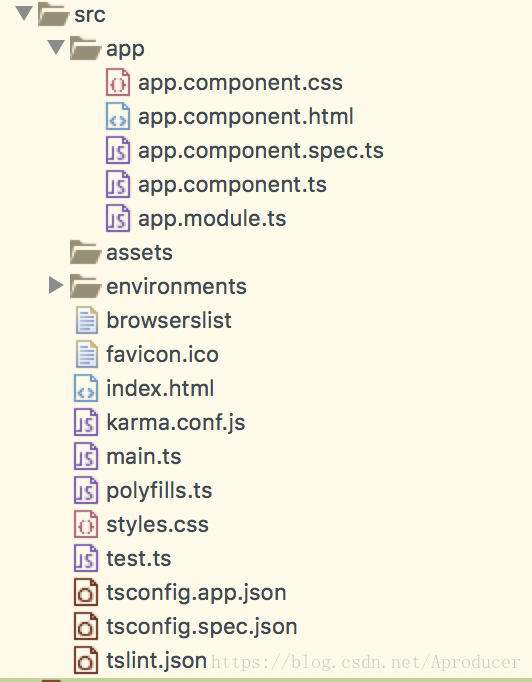Open the test.ts file
Viewport: 532px width, 682px height.
tap(139, 558)
